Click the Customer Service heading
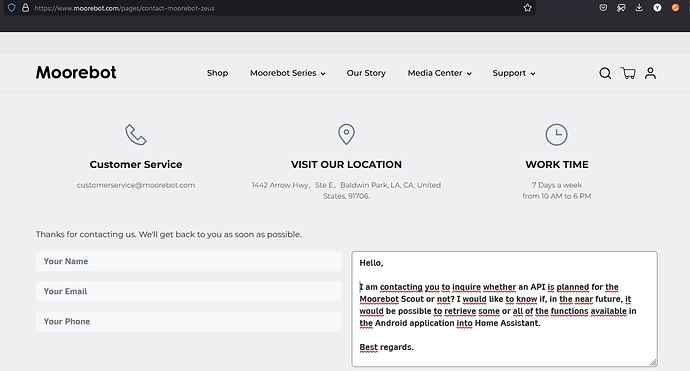The width and height of the screenshot is (690, 371). (x=136, y=165)
